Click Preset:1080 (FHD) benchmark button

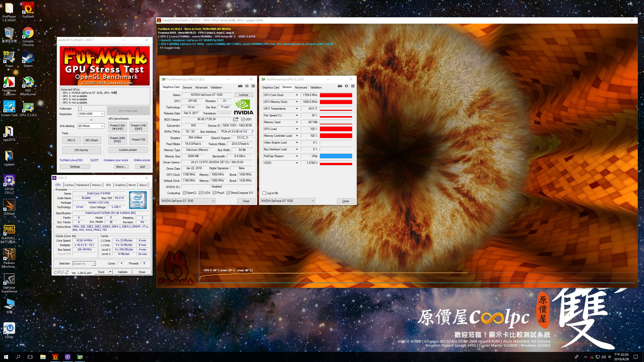(x=117, y=140)
